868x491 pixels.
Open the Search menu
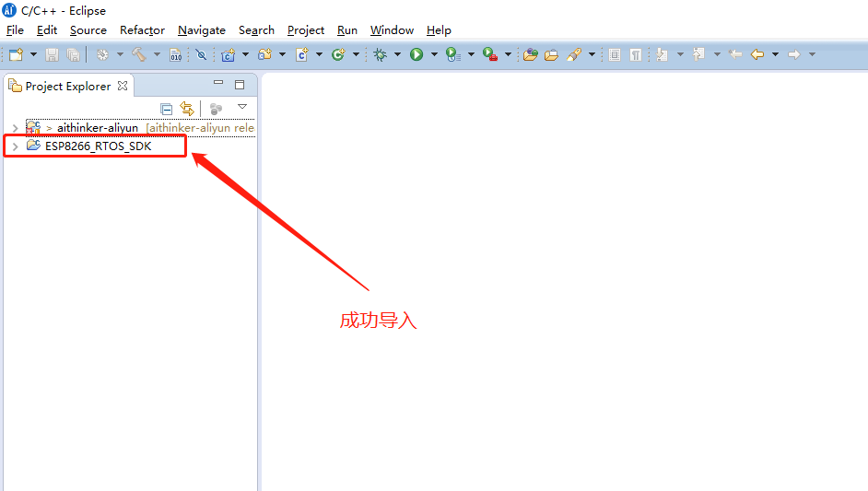pos(256,29)
